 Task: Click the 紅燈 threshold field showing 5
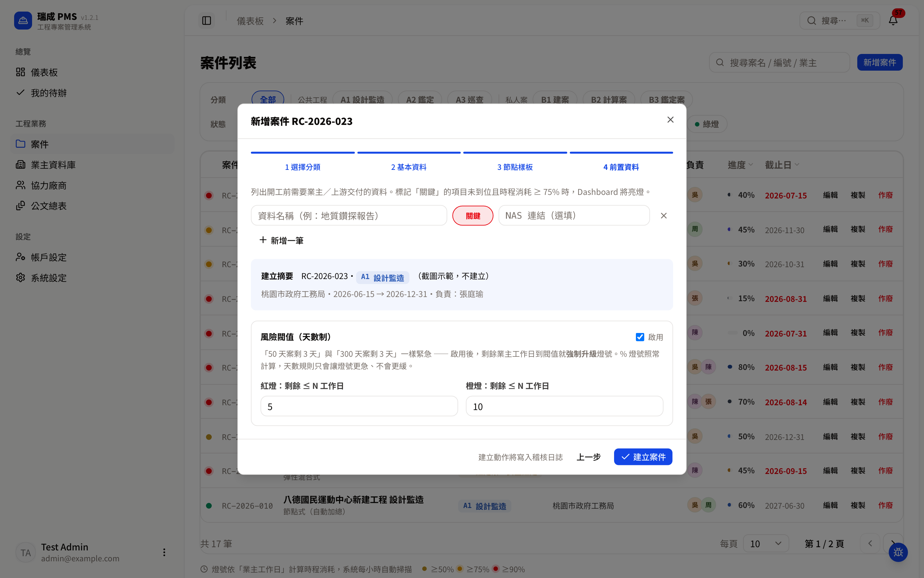point(359,406)
